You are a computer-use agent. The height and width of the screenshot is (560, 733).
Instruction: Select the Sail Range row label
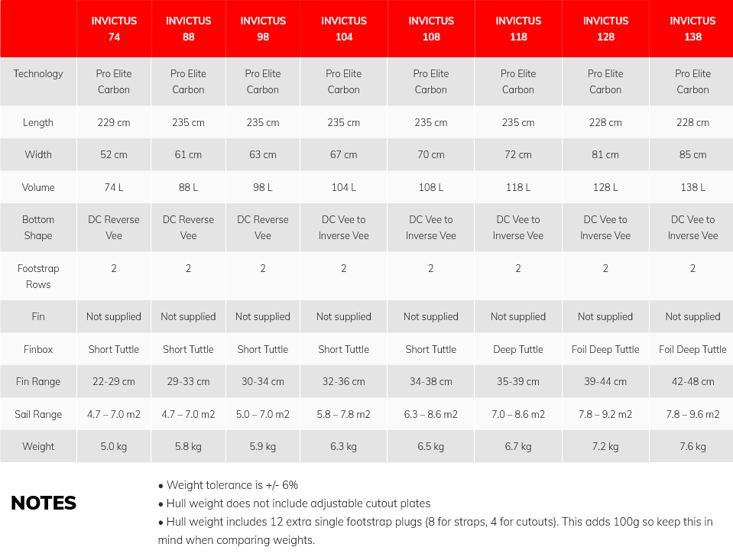click(x=38, y=414)
